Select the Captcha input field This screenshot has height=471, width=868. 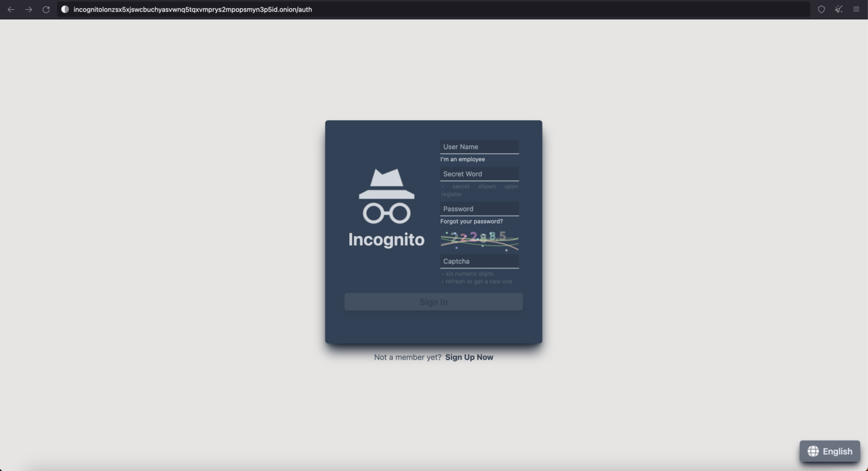tap(479, 261)
